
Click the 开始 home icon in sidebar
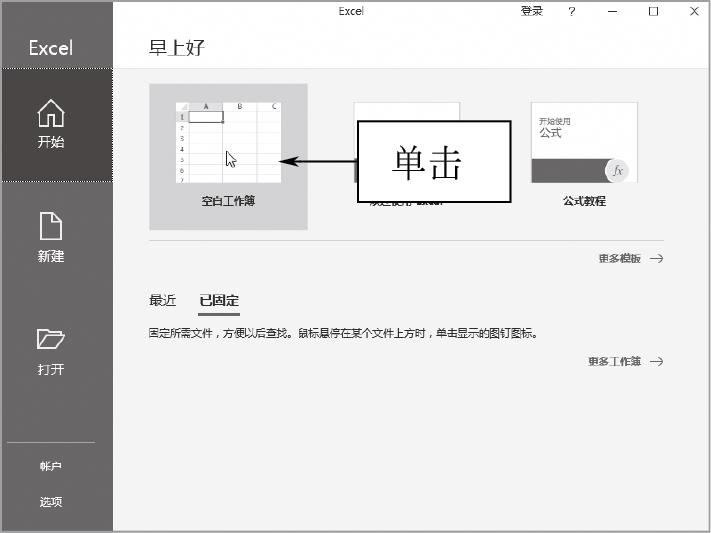click(x=51, y=113)
